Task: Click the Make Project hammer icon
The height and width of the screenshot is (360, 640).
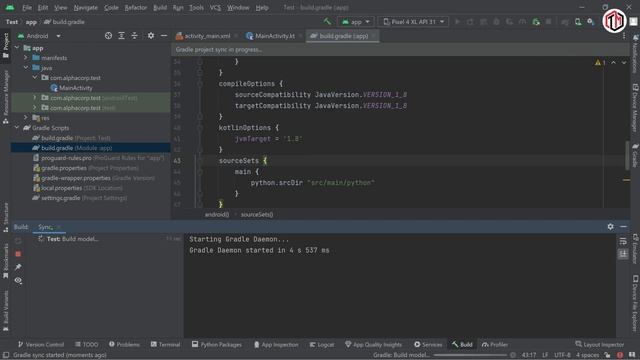Action: pyautogui.click(x=327, y=22)
